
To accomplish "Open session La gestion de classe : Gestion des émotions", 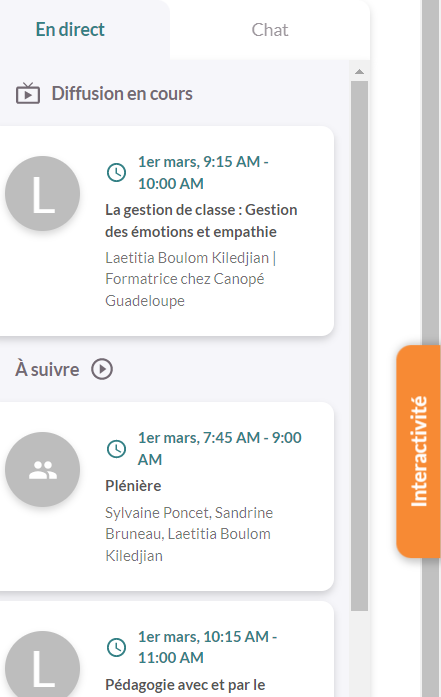I will coord(201,220).
